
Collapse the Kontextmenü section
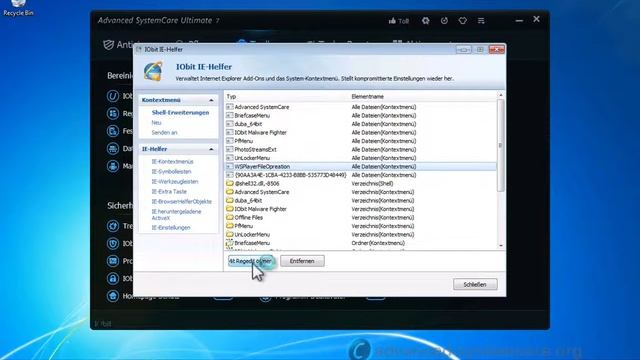(x=211, y=100)
